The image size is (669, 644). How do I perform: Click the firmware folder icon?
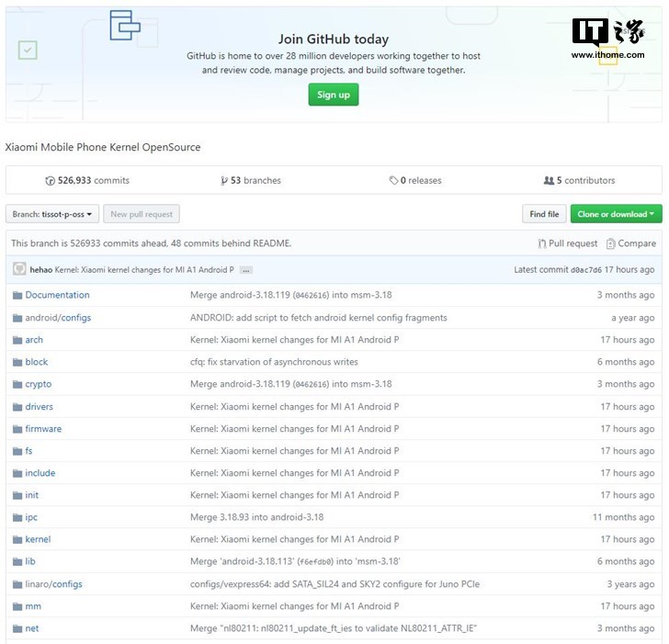(x=17, y=429)
